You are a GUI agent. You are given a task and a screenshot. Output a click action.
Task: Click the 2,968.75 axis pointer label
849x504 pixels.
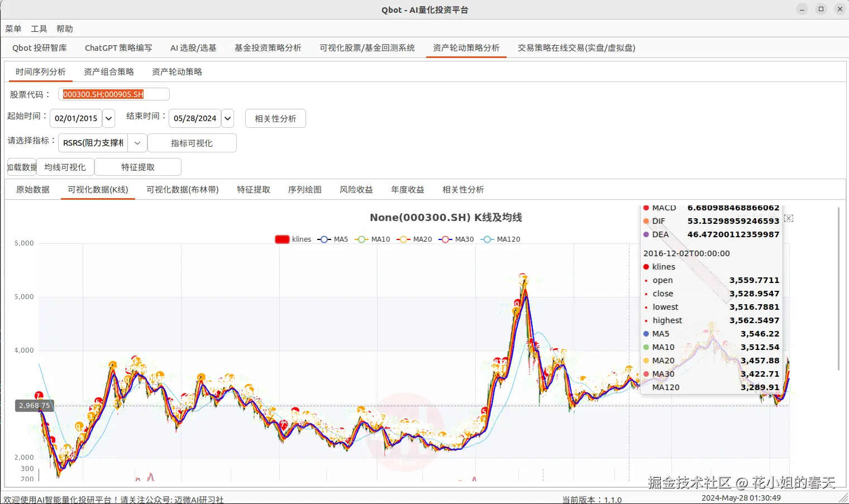pyautogui.click(x=35, y=406)
